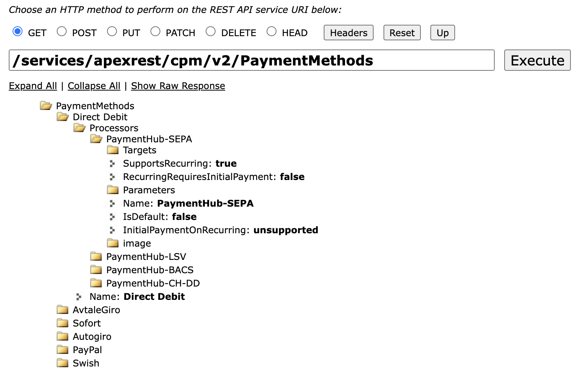Click the PaymentHub-CH-DD folder icon

click(96, 283)
